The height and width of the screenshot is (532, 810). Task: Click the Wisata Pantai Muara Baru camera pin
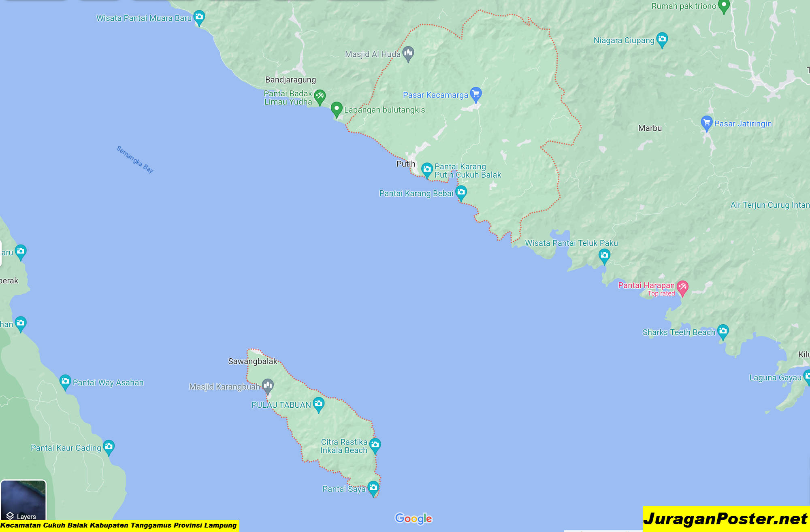pyautogui.click(x=199, y=17)
